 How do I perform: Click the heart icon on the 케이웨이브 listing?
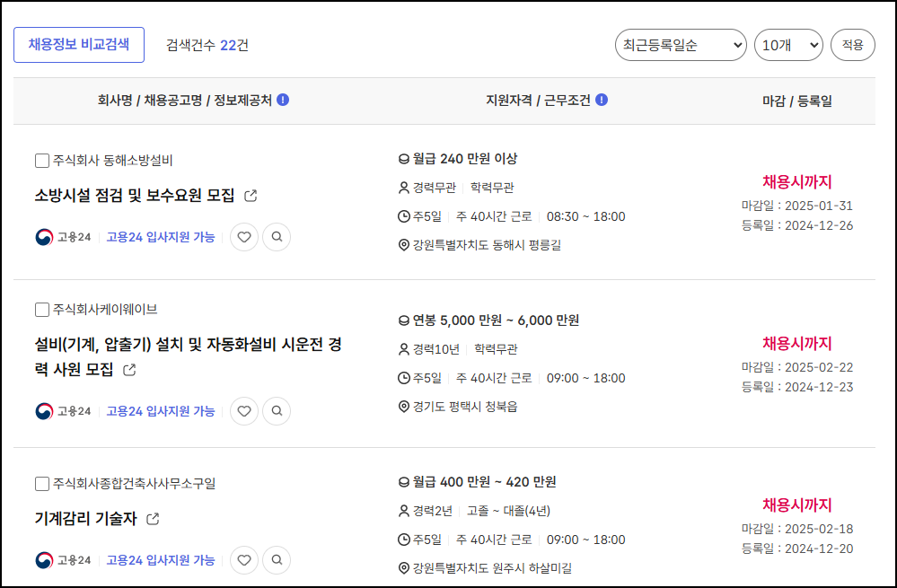pyautogui.click(x=244, y=410)
